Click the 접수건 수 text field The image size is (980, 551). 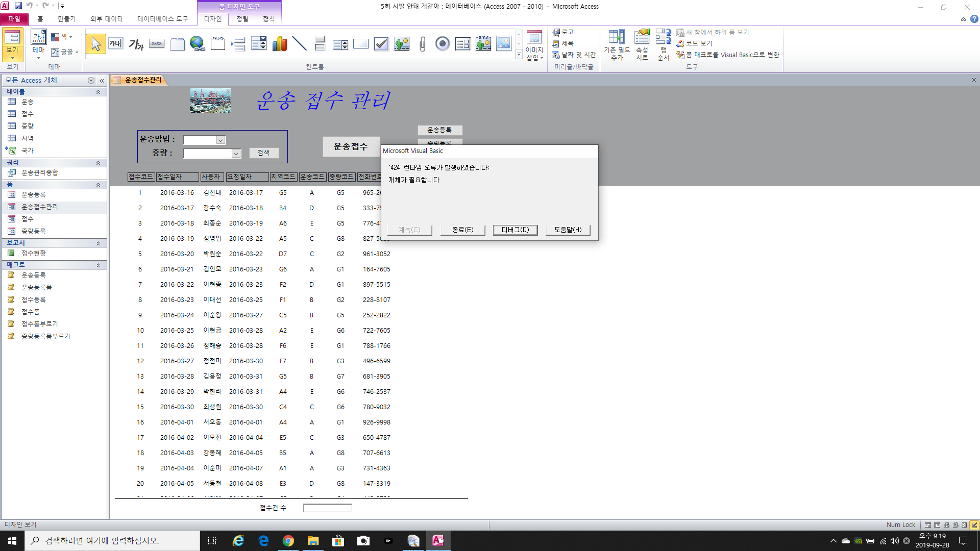click(x=327, y=508)
